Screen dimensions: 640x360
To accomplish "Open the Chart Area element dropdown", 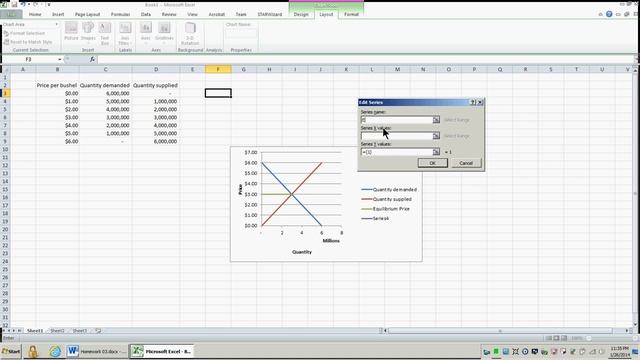I will click(57, 24).
